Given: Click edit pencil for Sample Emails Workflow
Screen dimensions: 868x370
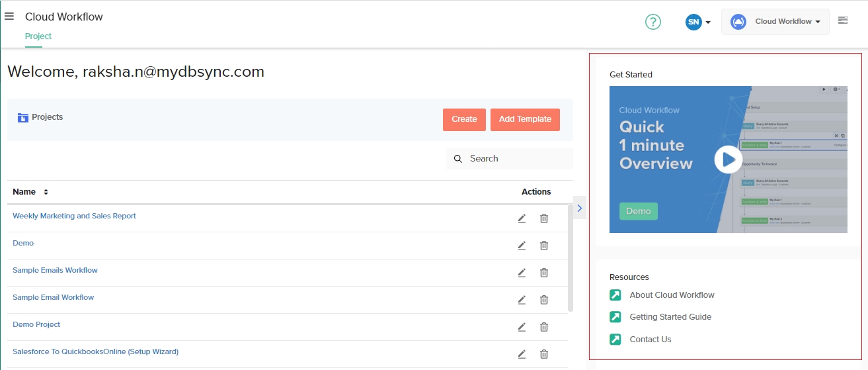Looking at the screenshot, I should pyautogui.click(x=522, y=273).
